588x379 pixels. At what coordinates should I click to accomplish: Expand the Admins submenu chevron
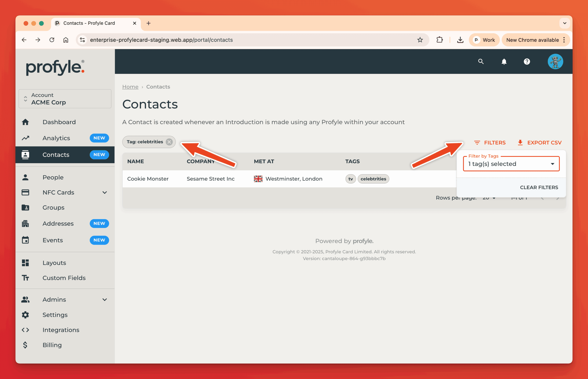pyautogui.click(x=105, y=300)
